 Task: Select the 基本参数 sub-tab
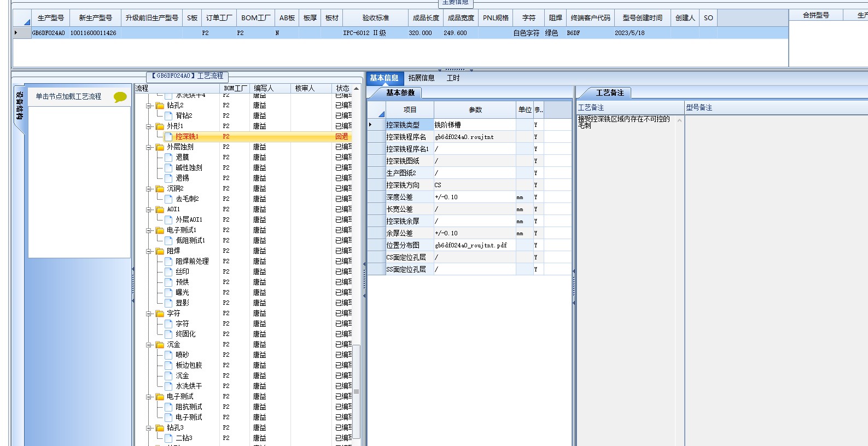point(400,92)
